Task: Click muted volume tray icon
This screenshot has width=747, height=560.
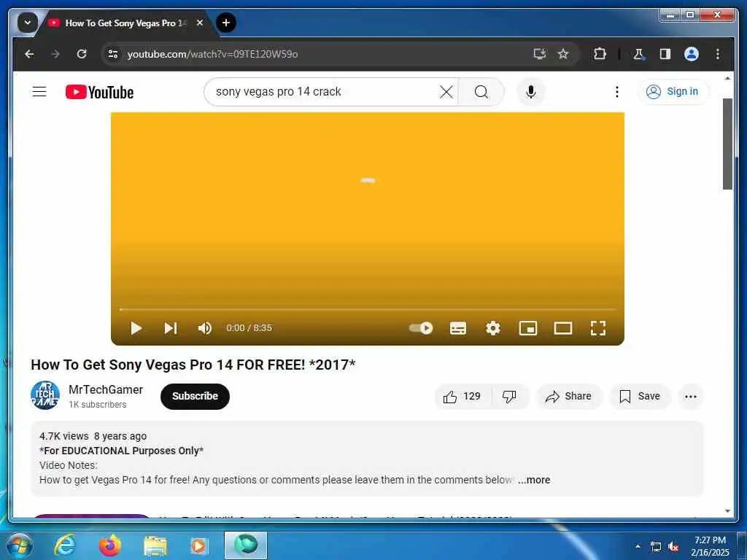Action: 673,547
